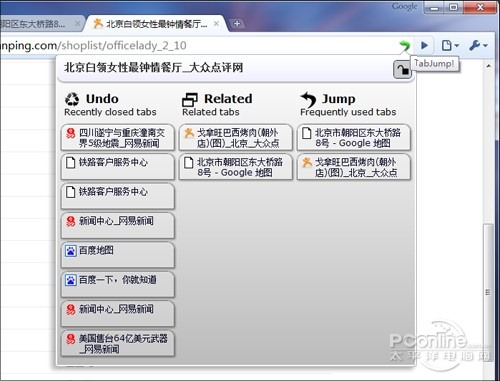This screenshot has height=381, width=500.
Task: Click the 163 icon on earthquake news item
Action: (x=70, y=133)
